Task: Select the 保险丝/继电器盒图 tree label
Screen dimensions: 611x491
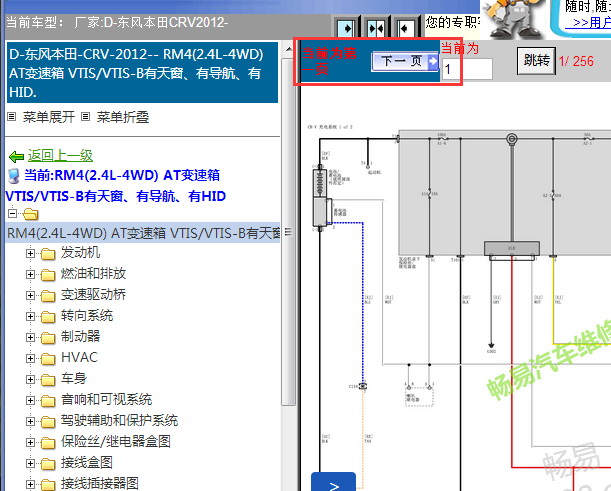Action: click(x=116, y=442)
